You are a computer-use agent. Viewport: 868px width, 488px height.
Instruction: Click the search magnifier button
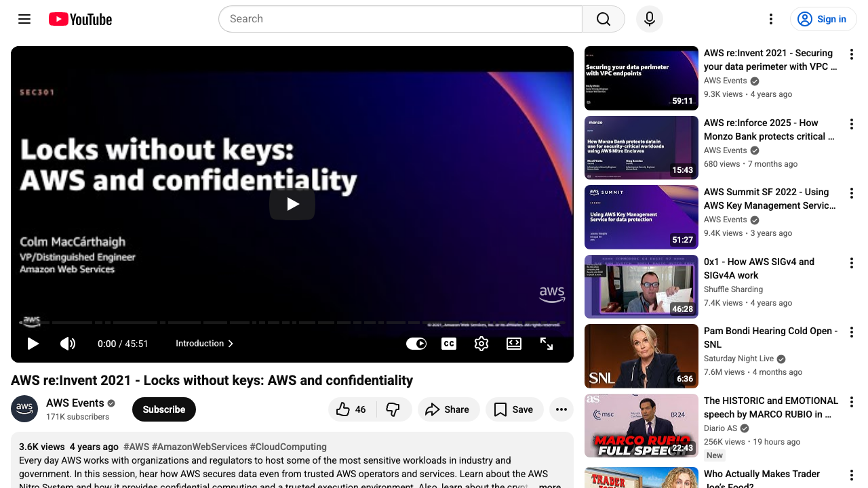tap(604, 19)
